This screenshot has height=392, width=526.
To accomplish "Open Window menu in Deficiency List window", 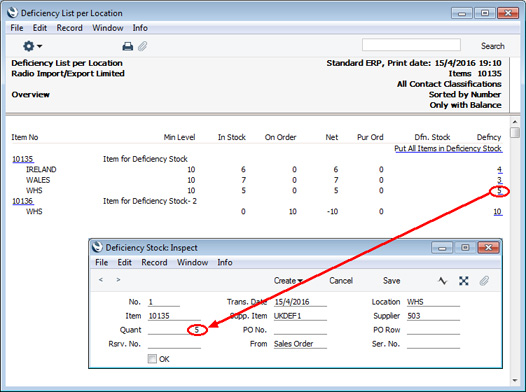I will pos(108,28).
